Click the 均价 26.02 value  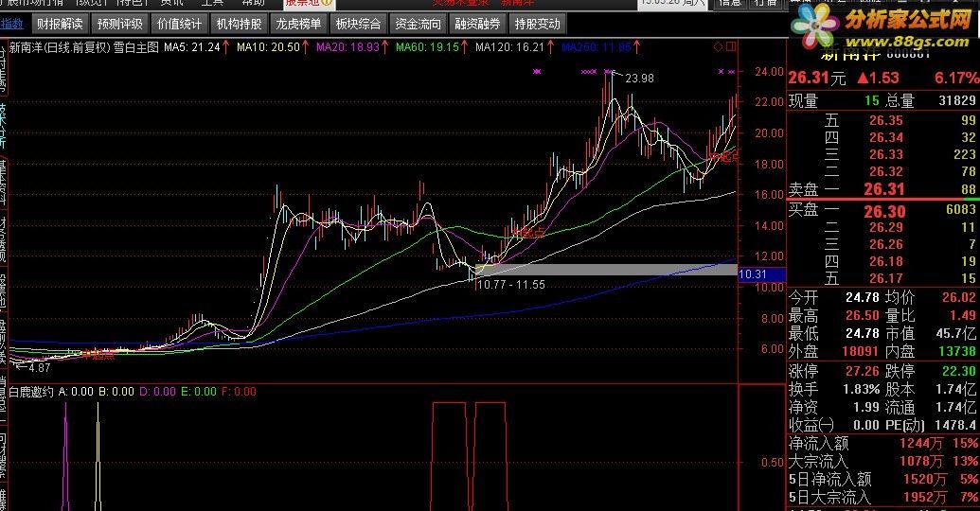(x=959, y=297)
